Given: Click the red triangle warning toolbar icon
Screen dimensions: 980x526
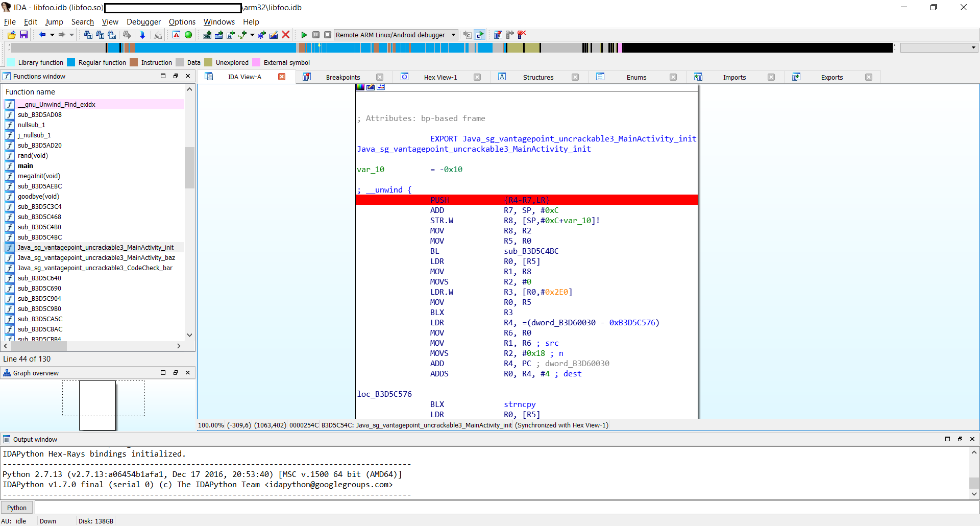Looking at the screenshot, I should click(x=176, y=35).
